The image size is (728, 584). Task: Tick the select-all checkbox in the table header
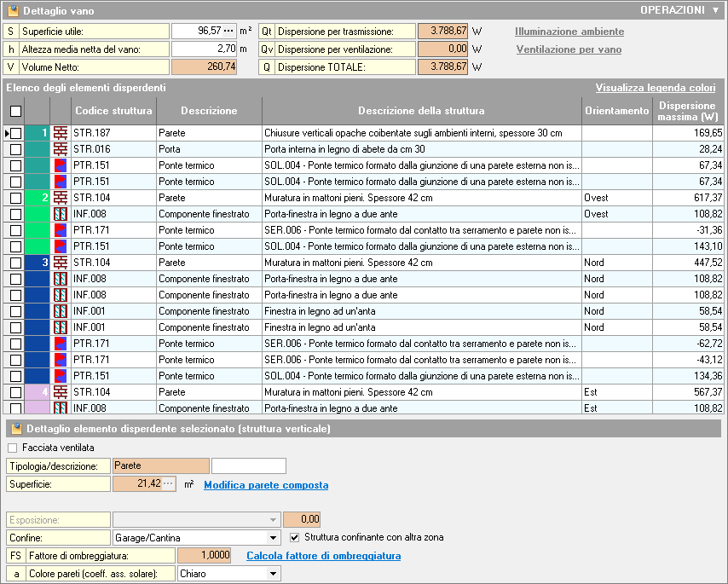15,111
